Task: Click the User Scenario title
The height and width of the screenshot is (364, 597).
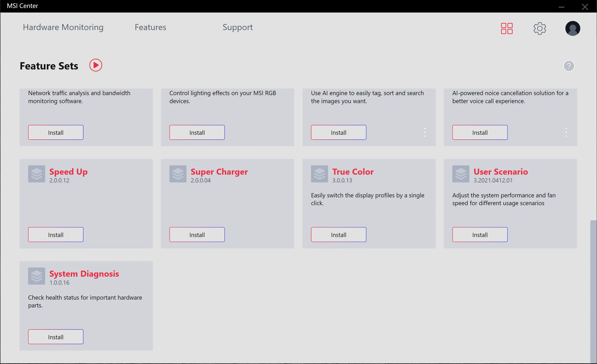Action: click(x=501, y=172)
